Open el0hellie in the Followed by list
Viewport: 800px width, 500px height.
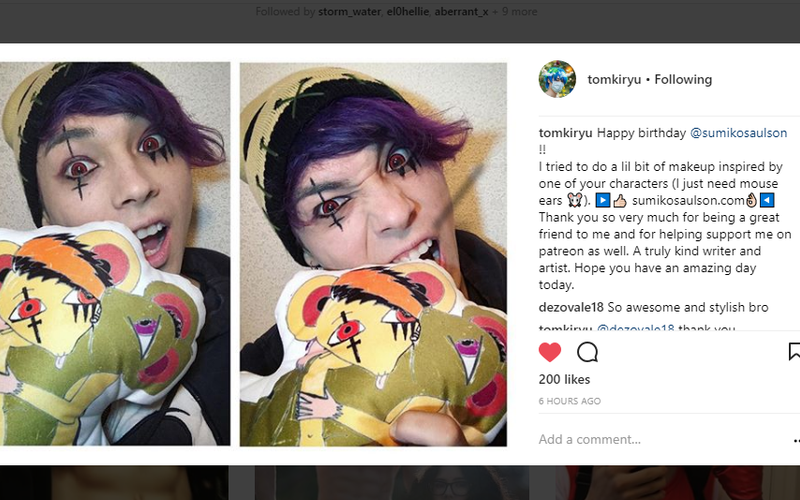tap(407, 12)
